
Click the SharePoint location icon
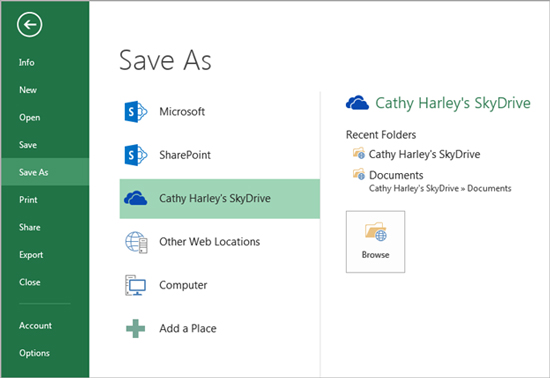pyautogui.click(x=136, y=155)
